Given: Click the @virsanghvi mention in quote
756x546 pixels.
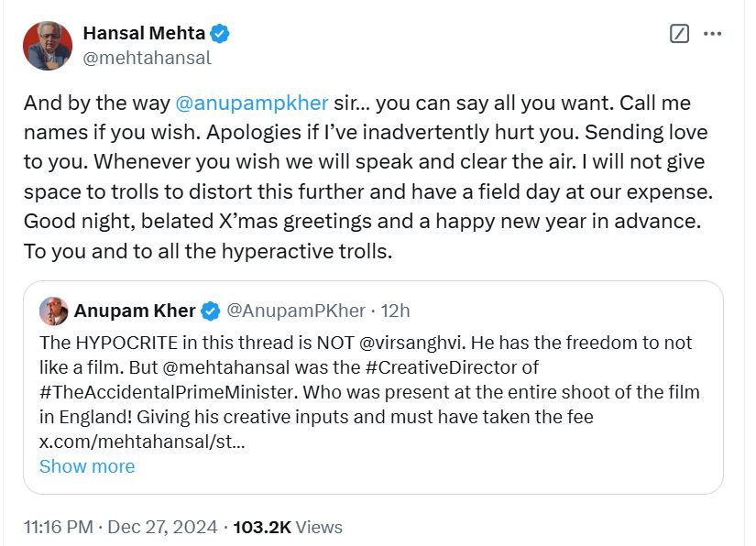Looking at the screenshot, I should click(x=412, y=343).
